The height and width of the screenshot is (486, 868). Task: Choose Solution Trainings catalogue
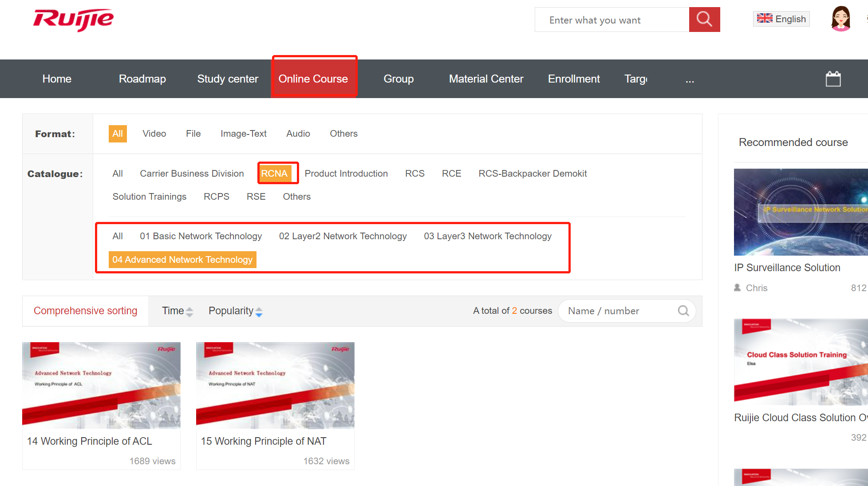point(150,197)
